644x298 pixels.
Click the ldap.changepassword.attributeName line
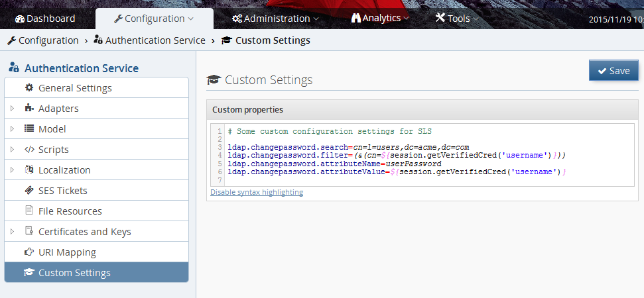click(334, 164)
